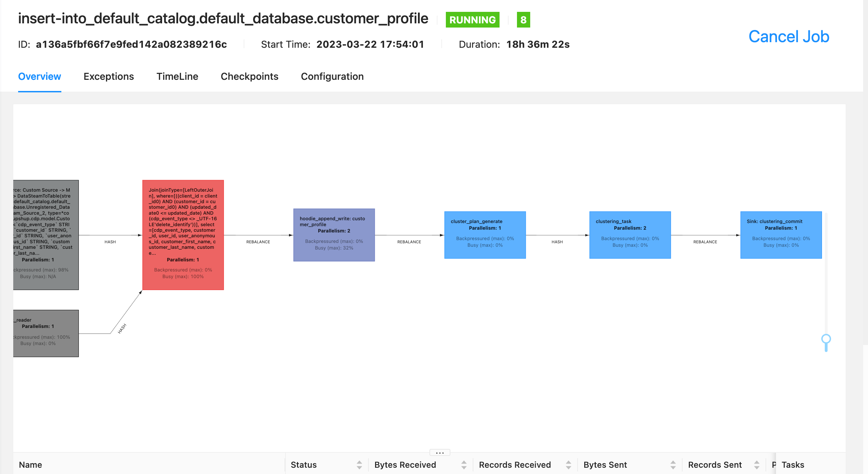The width and height of the screenshot is (868, 474).
Task: Switch to the Exceptions tab
Action: coord(108,76)
